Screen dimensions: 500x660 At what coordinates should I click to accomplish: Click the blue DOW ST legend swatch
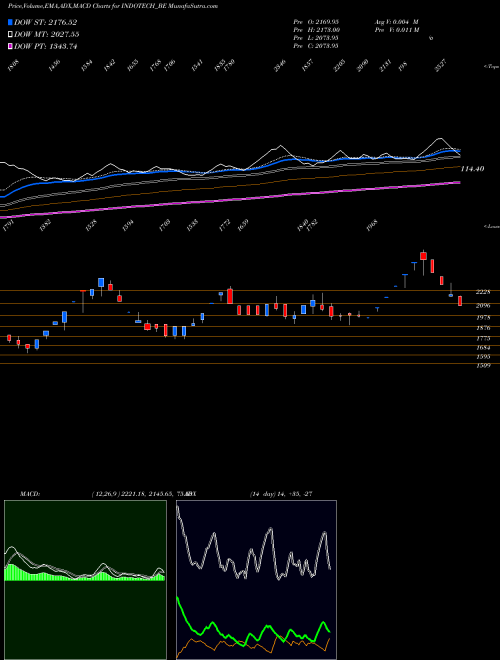pyautogui.click(x=10, y=22)
